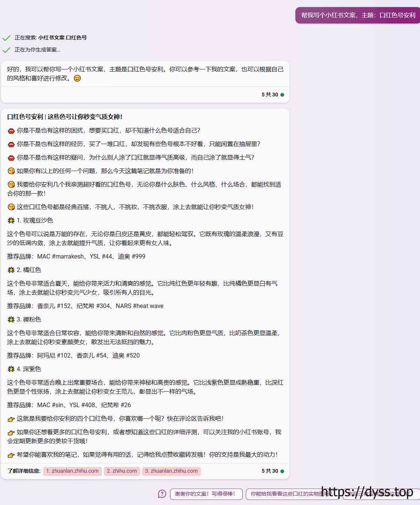Click the '1. 玫瑰豆沙色' heading text

(35, 220)
